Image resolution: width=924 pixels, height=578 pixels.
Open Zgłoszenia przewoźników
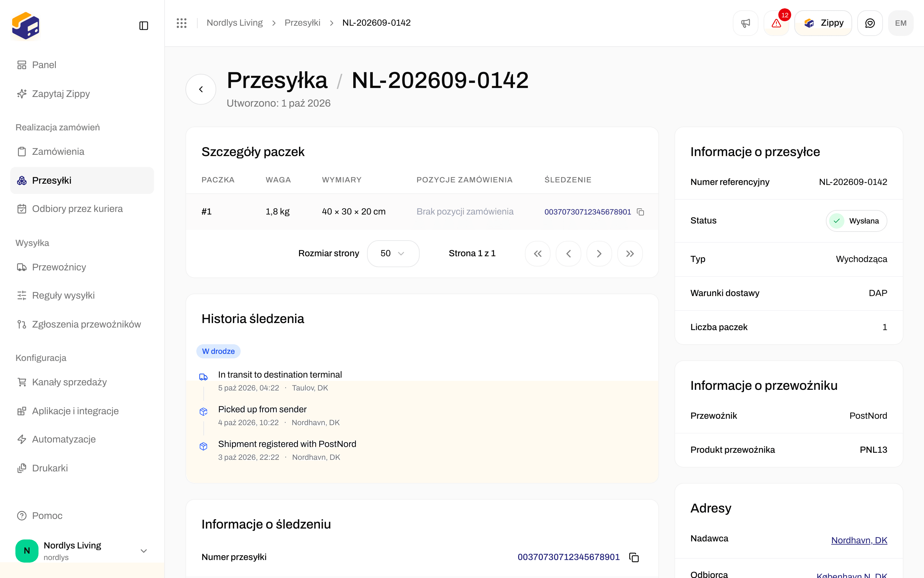click(82, 324)
